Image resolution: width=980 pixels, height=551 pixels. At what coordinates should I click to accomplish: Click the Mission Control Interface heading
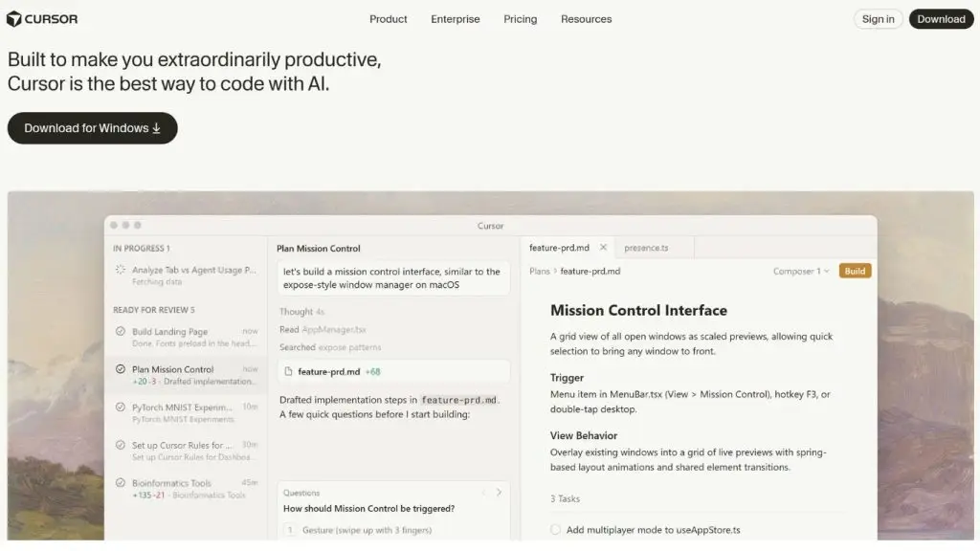[x=638, y=311]
